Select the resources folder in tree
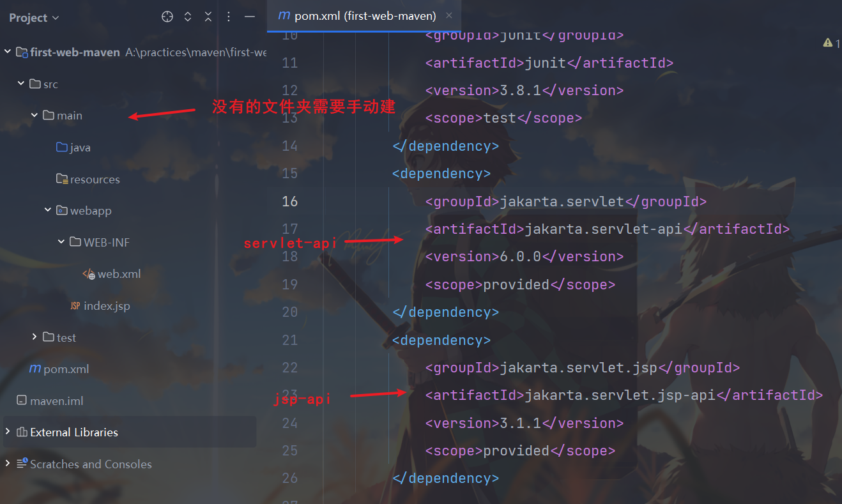Image resolution: width=842 pixels, height=504 pixels. coord(95,179)
